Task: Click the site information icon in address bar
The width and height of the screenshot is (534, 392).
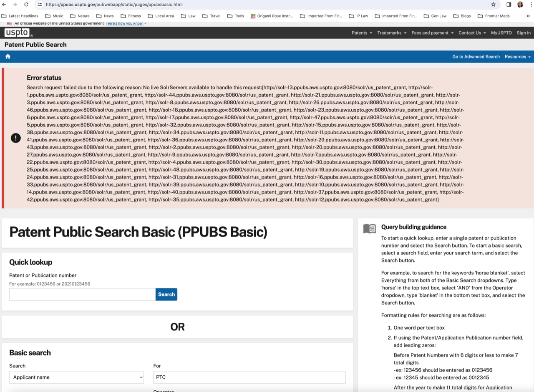Action: pos(40,5)
